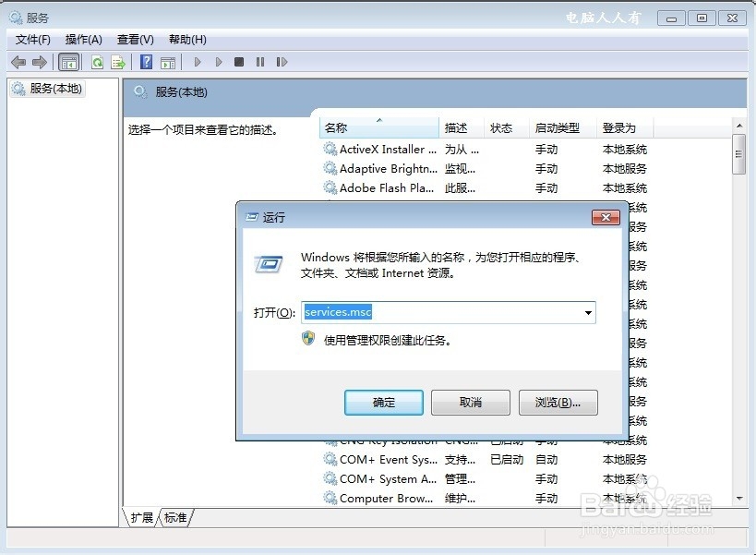The width and height of the screenshot is (756, 555).
Task: Click the Back arrow in Services toolbar
Action: point(18,62)
